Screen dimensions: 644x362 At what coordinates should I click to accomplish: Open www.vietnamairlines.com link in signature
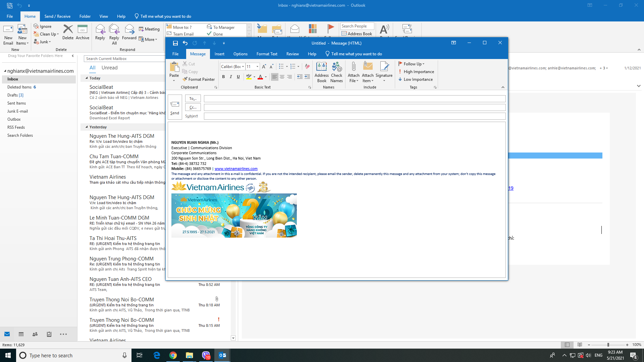(236, 169)
